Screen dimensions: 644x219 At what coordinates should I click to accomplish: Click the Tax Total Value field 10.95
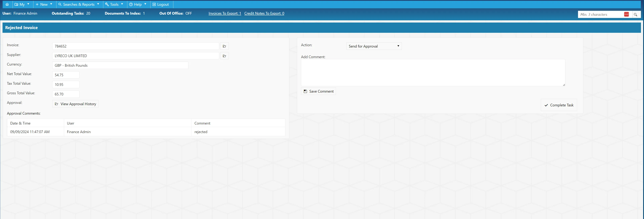(x=66, y=85)
